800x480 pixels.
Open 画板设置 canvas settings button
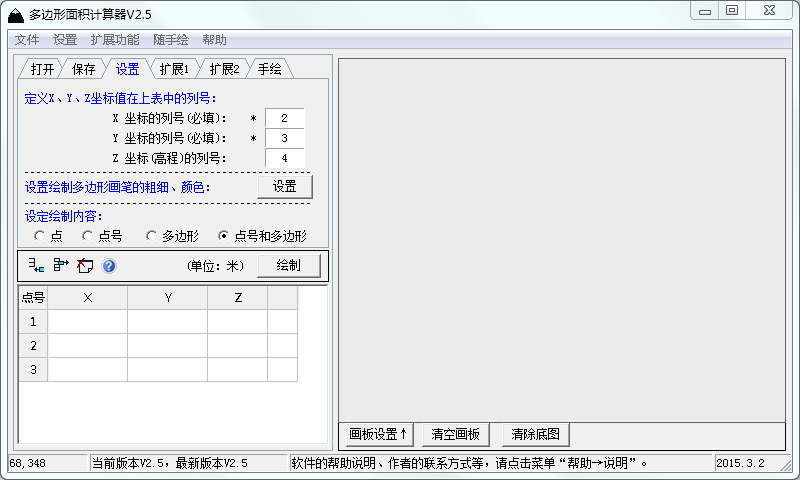coord(379,435)
